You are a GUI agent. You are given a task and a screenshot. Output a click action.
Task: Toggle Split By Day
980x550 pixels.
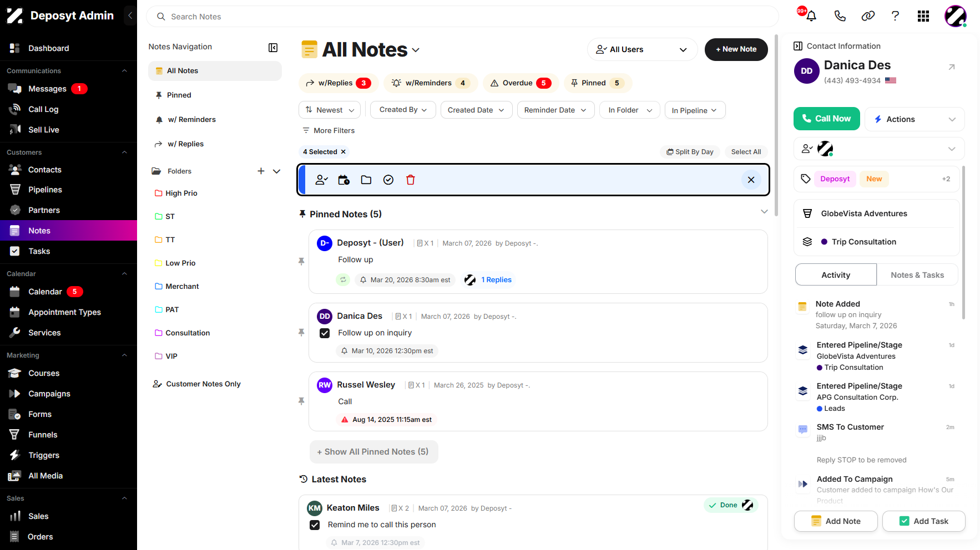pyautogui.click(x=690, y=152)
